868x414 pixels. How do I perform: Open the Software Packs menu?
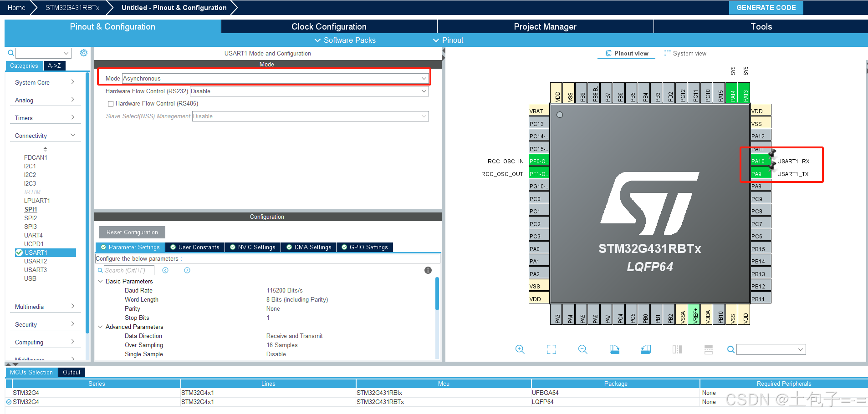[345, 40]
